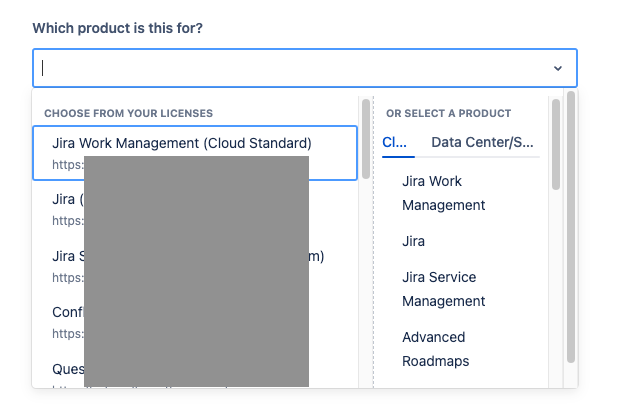This screenshot has width=639, height=418.
Task: Select the Confluence license entry
Action: pos(195,323)
